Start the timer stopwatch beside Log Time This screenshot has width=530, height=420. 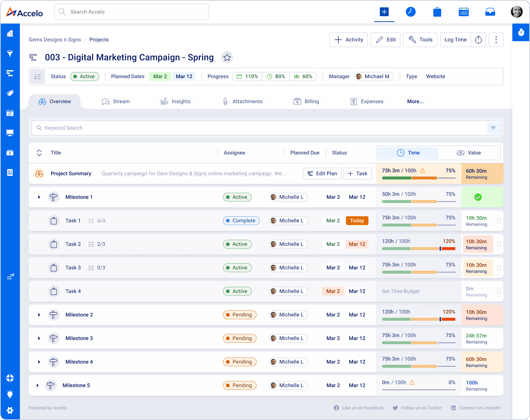click(478, 40)
